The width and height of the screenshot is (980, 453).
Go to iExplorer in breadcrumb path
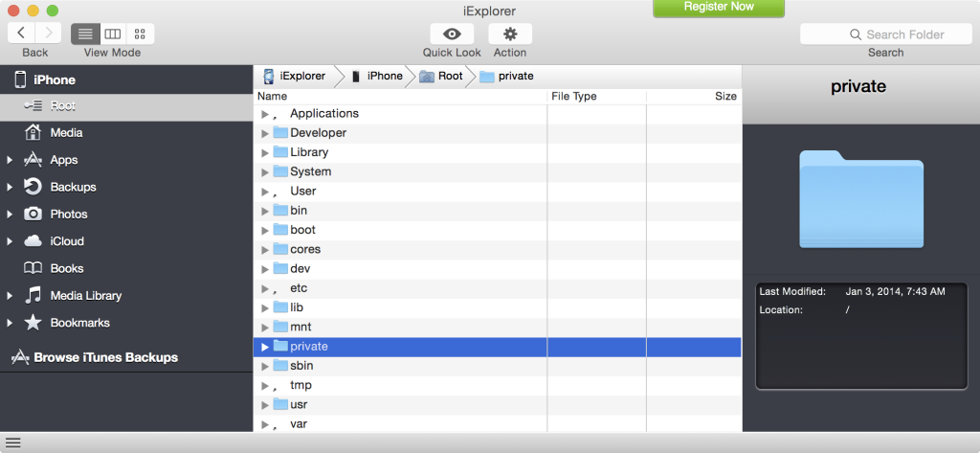pyautogui.click(x=295, y=77)
